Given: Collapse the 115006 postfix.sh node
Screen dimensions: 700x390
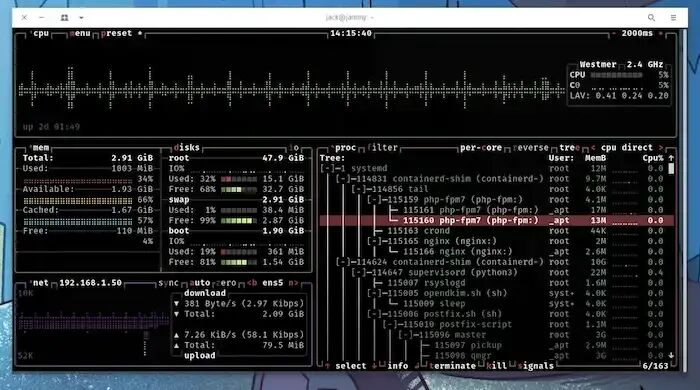Looking at the screenshot, I should pyautogui.click(x=374, y=314).
